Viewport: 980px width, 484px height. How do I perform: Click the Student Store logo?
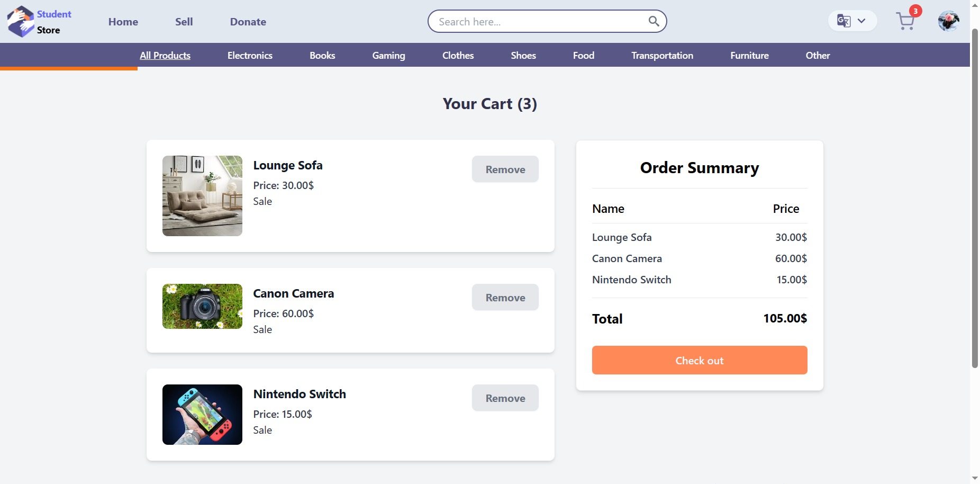[39, 22]
